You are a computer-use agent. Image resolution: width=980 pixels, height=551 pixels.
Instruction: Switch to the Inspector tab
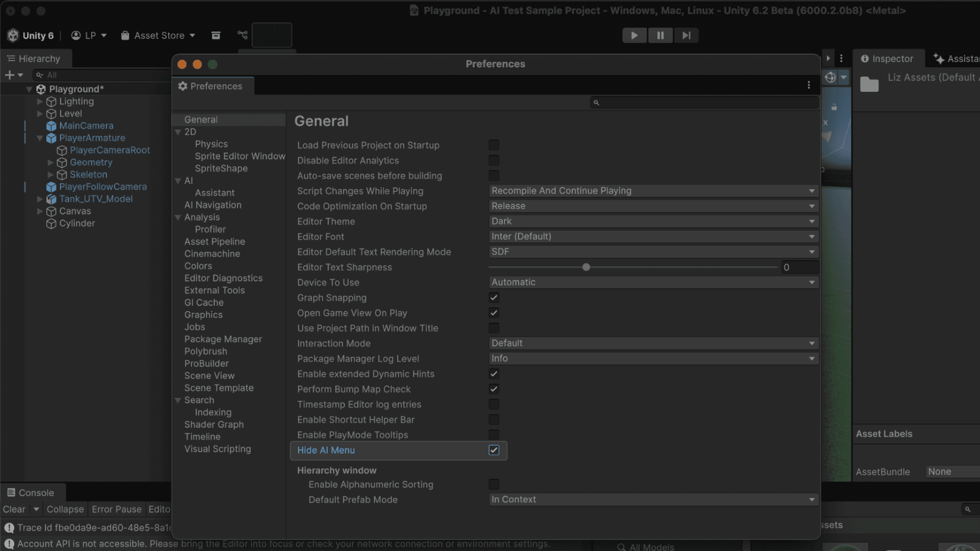pos(894,59)
